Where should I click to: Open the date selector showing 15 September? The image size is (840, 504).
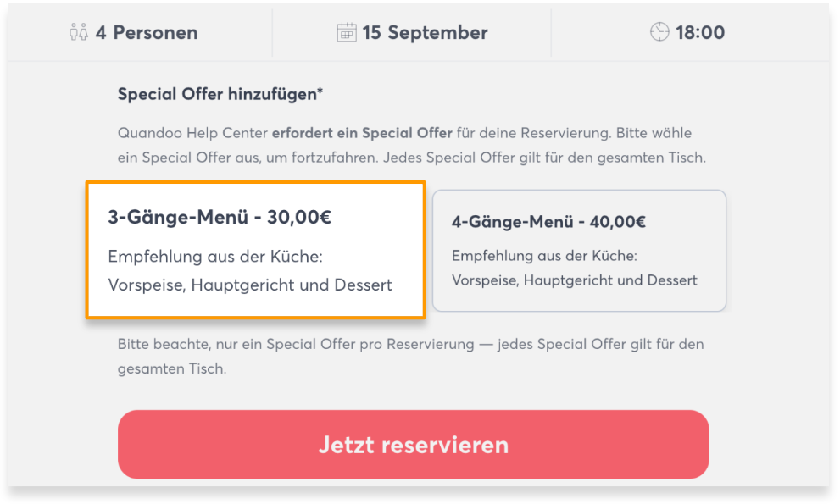click(413, 33)
